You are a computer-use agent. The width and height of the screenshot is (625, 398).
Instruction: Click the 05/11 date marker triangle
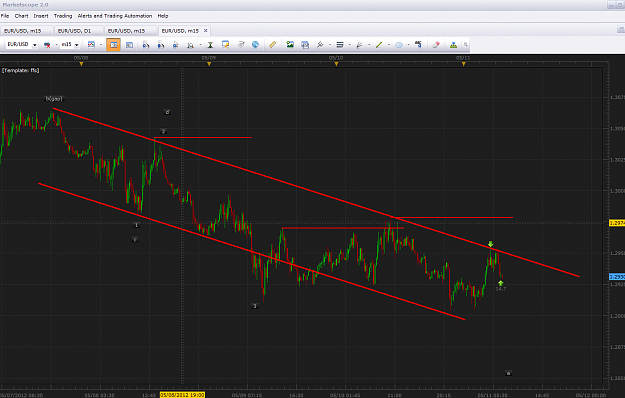click(463, 64)
